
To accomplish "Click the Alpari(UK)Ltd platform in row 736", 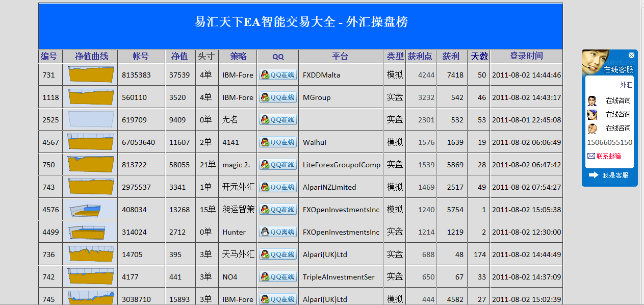I will point(325,255).
